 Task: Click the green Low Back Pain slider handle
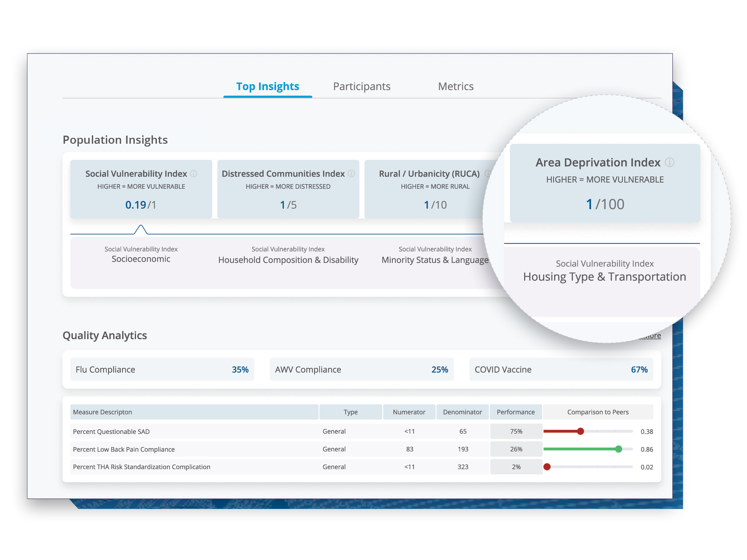tap(618, 449)
